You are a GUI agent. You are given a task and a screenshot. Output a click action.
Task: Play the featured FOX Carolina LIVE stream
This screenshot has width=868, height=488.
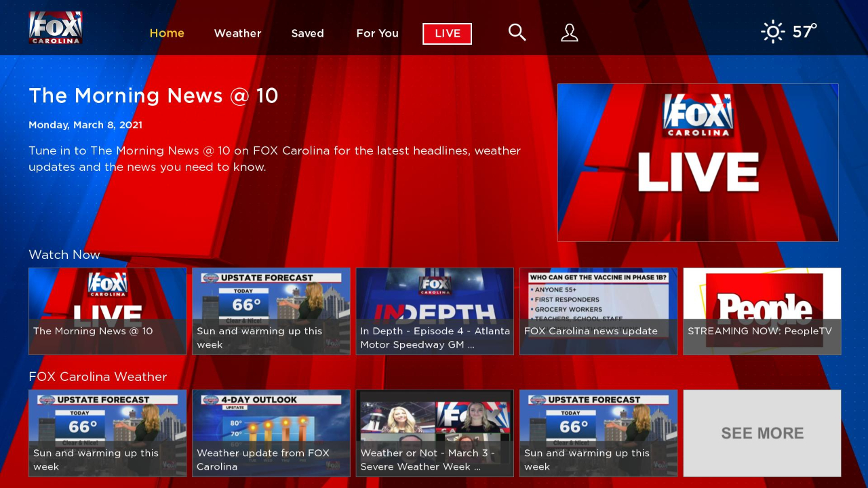[697, 163]
